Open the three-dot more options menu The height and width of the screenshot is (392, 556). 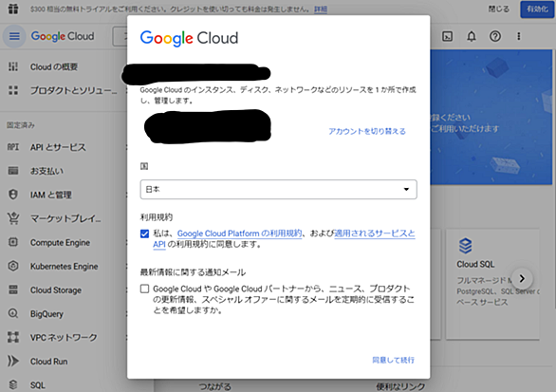[x=519, y=36]
